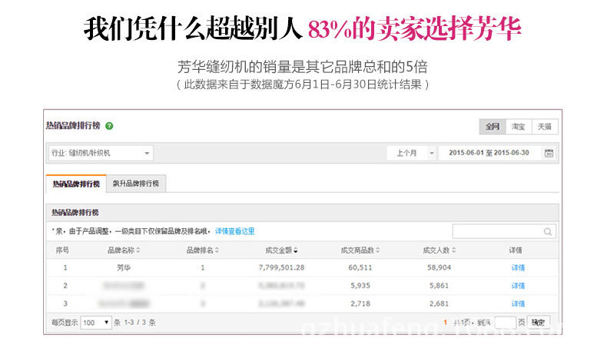Click value 2,718 in row 3
The height and width of the screenshot is (364, 607).
360,303
